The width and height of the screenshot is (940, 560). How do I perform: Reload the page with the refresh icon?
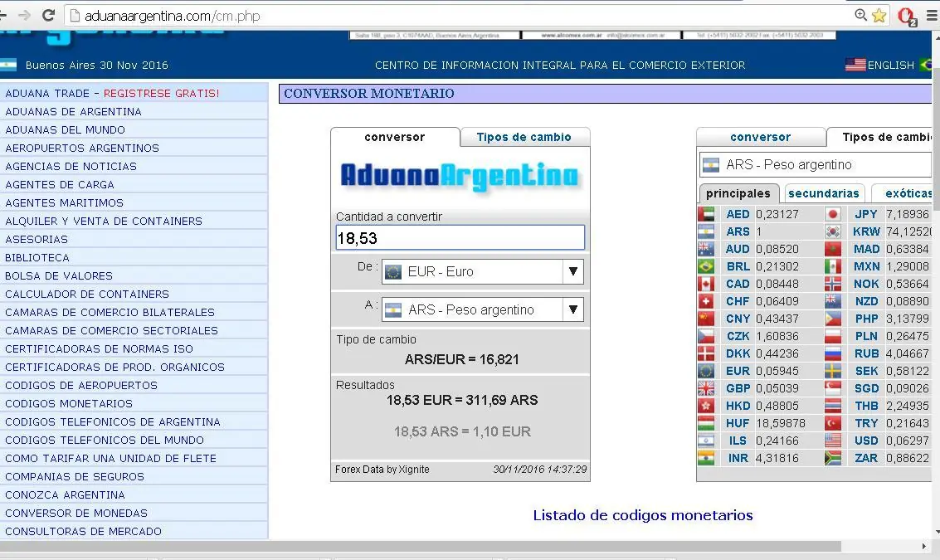pyautogui.click(x=49, y=16)
